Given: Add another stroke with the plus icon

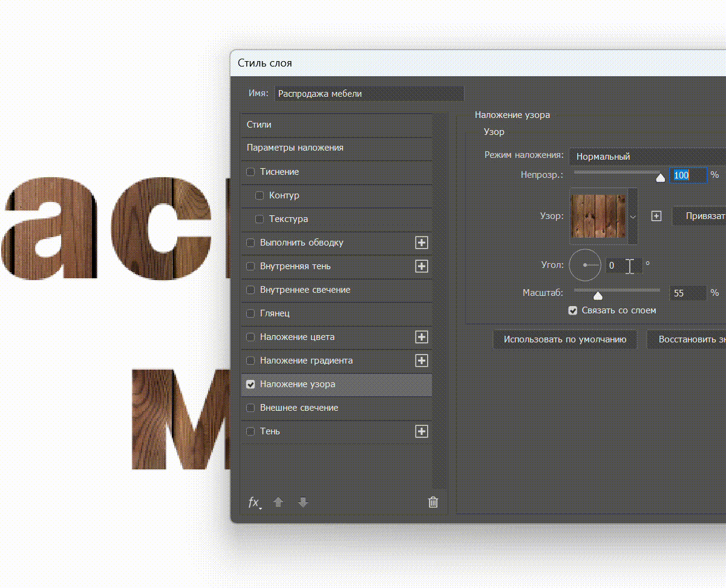Looking at the screenshot, I should [422, 243].
